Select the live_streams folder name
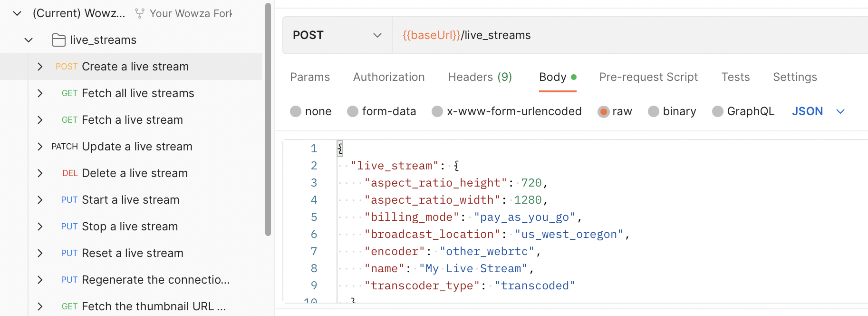This screenshot has width=868, height=316. coord(103,40)
